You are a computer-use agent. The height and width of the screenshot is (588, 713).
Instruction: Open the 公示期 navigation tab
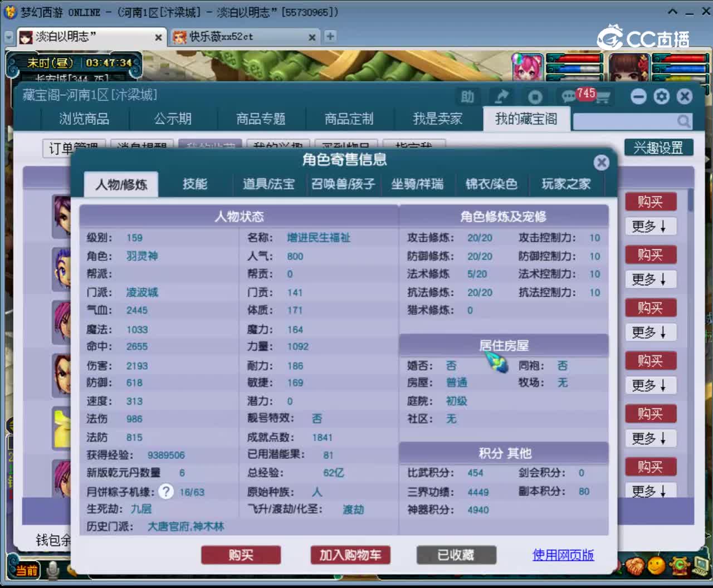pos(173,119)
